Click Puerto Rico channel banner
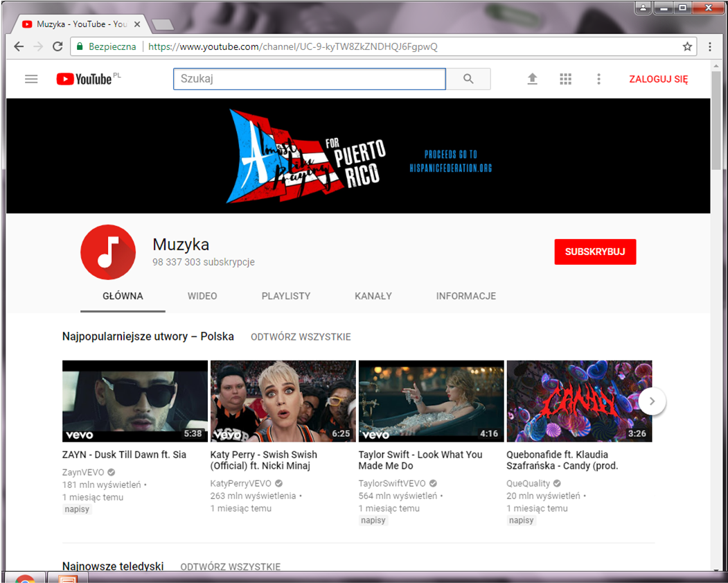The height and width of the screenshot is (583, 728). click(x=358, y=155)
